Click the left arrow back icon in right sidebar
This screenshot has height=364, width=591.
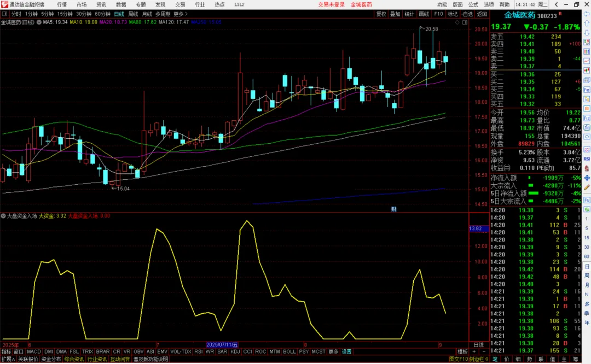click(x=587, y=14)
